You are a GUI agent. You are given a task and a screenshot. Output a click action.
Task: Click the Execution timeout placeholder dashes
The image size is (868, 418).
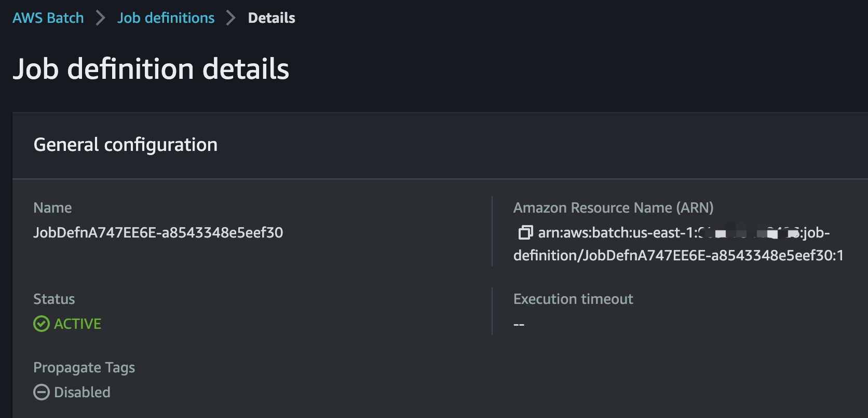[518, 324]
